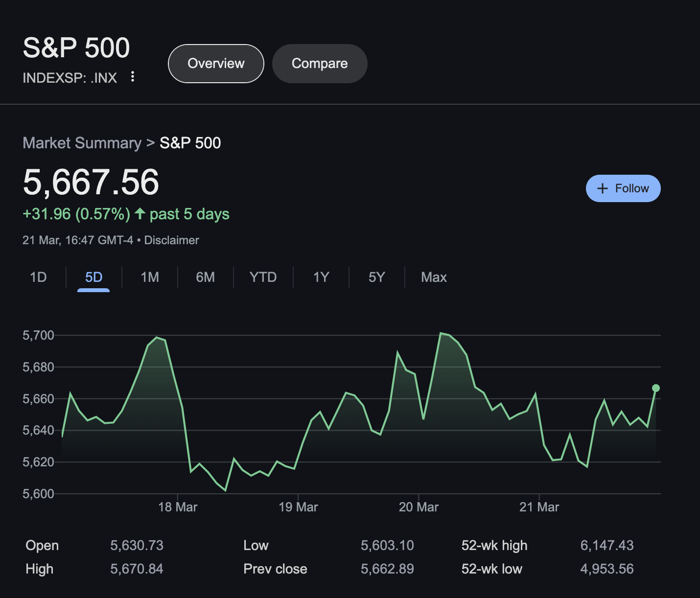The width and height of the screenshot is (700, 598).
Task: Select the 5Y time range
Action: tap(376, 277)
